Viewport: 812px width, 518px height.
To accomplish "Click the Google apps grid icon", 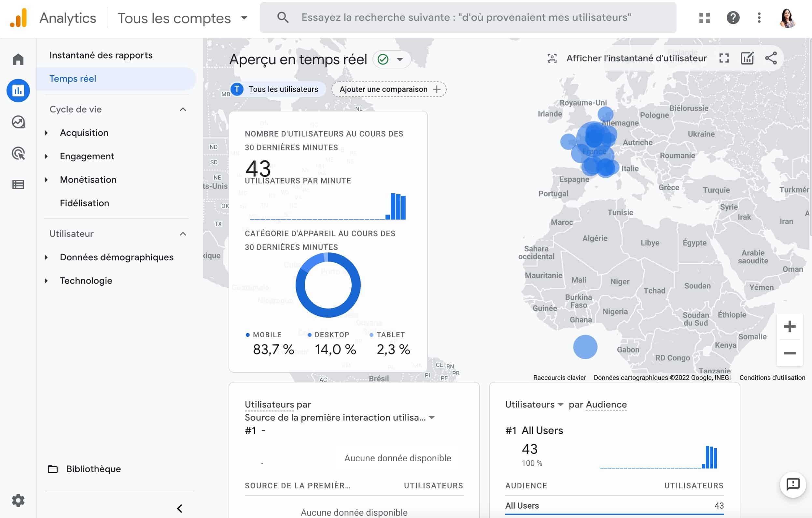I will pyautogui.click(x=705, y=18).
